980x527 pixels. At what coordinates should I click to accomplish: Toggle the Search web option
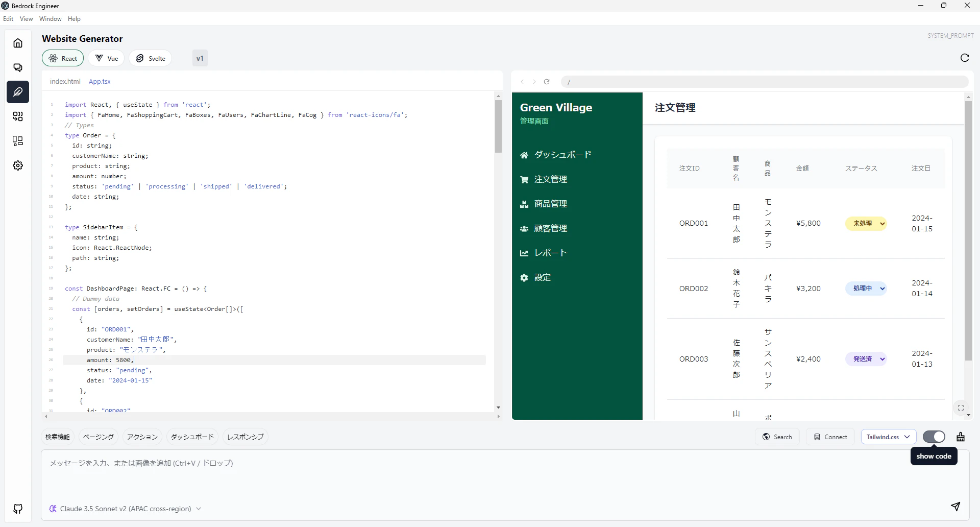(x=777, y=437)
